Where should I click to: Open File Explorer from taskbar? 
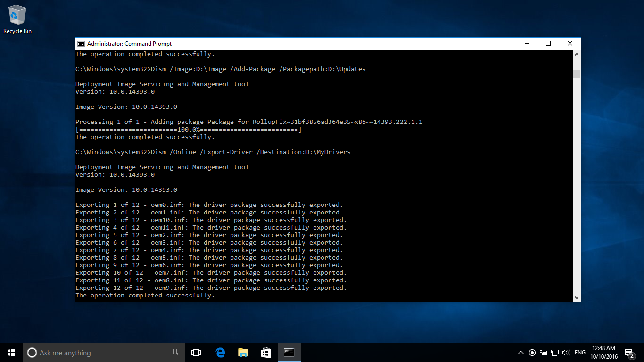point(243,353)
